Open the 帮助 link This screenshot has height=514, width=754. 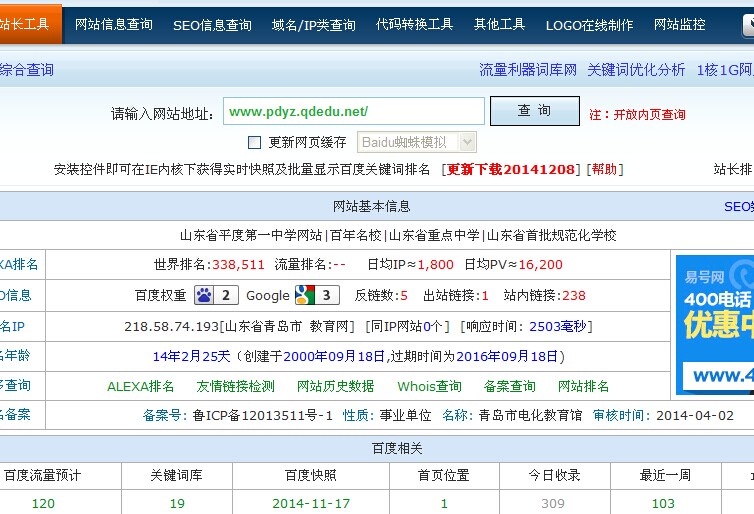tap(604, 169)
